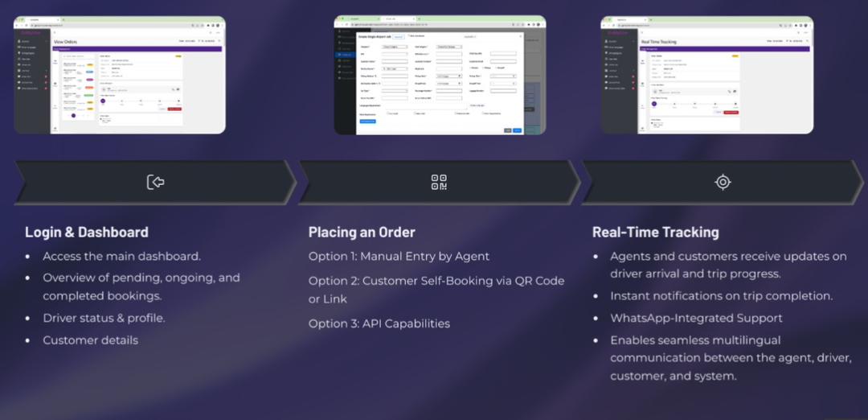Screen dimensions: 868x420
Task: Select first radio button in the job form
Action: click(x=469, y=68)
